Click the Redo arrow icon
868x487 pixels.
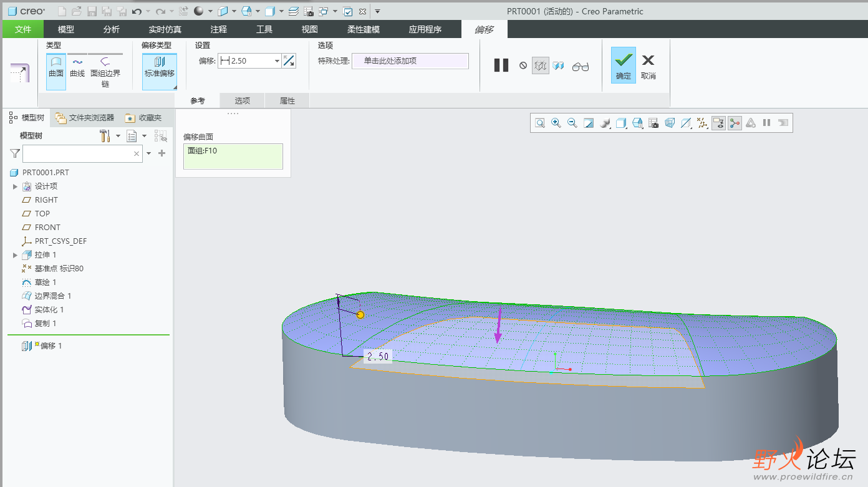pos(160,11)
